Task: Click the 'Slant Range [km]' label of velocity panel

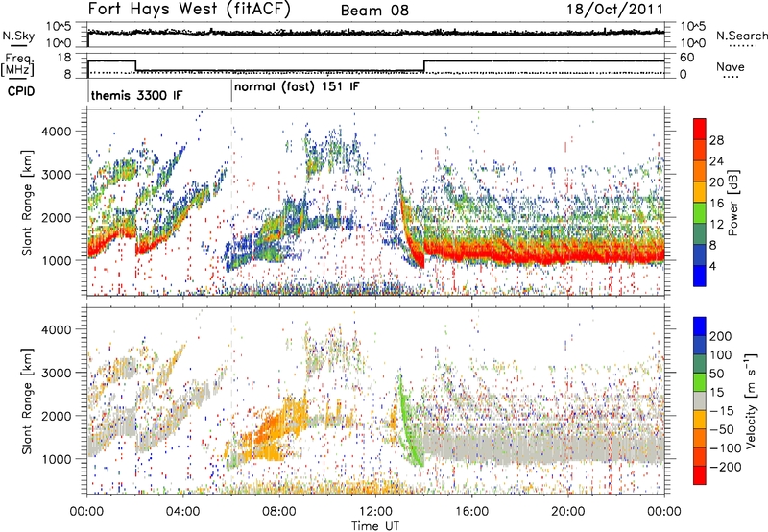Action: click(x=27, y=401)
